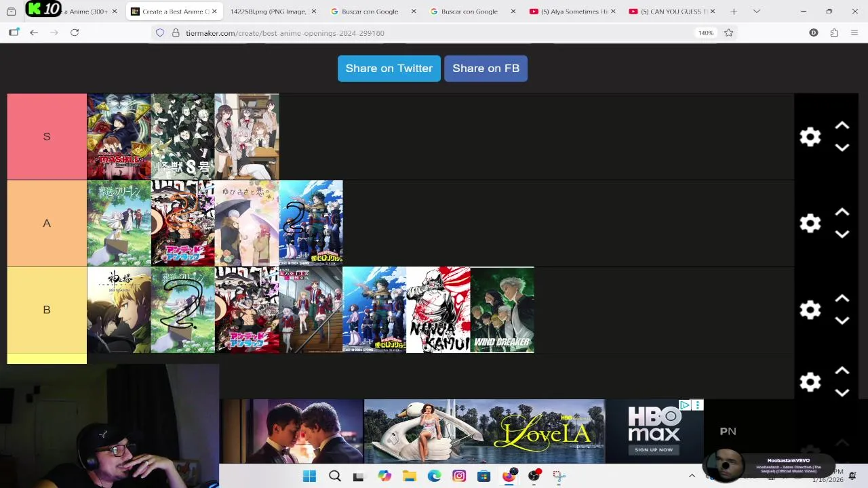Select the Frieren poster in B tier

(182, 310)
